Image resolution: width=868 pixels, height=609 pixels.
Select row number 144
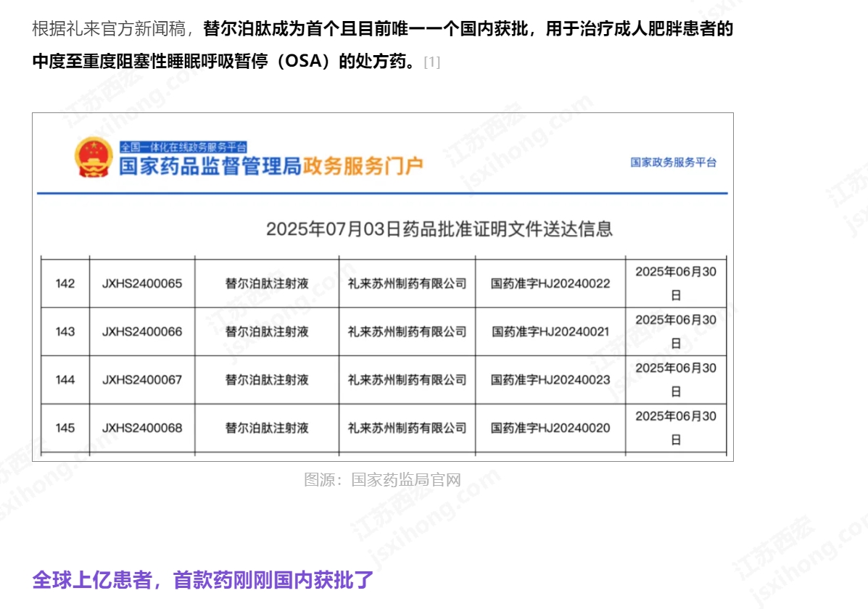[x=65, y=380]
